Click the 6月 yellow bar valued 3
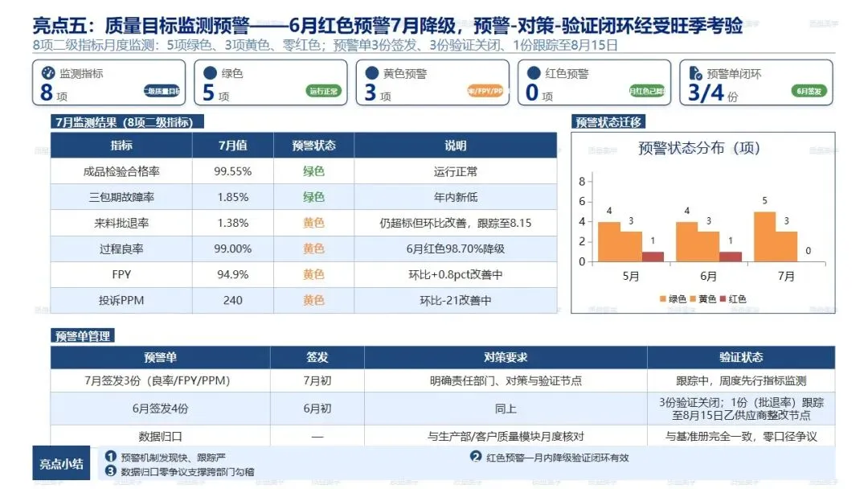The height and width of the screenshot is (489, 868). [x=709, y=246]
